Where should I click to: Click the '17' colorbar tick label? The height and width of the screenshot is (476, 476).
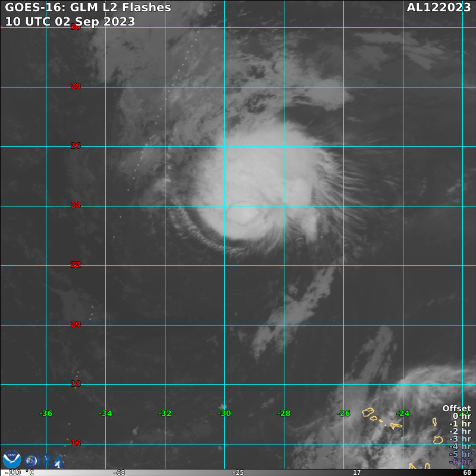point(356,472)
